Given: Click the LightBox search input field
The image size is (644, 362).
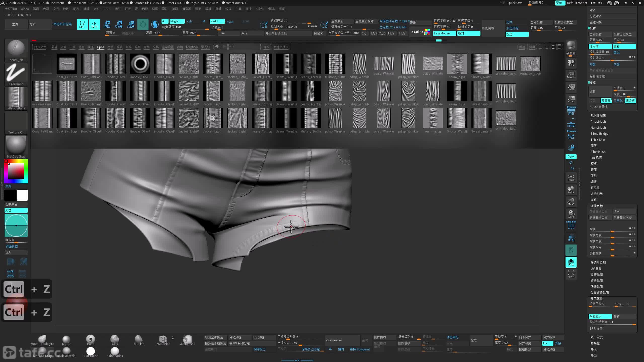Looking at the screenshot, I should coord(245,47).
